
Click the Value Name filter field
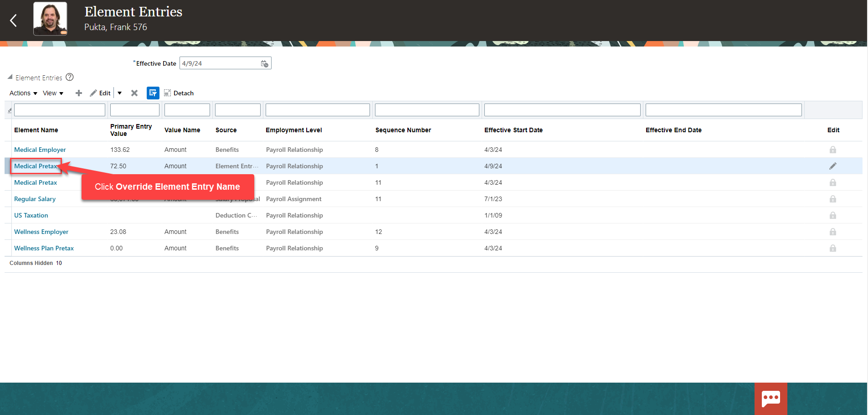[x=187, y=110]
